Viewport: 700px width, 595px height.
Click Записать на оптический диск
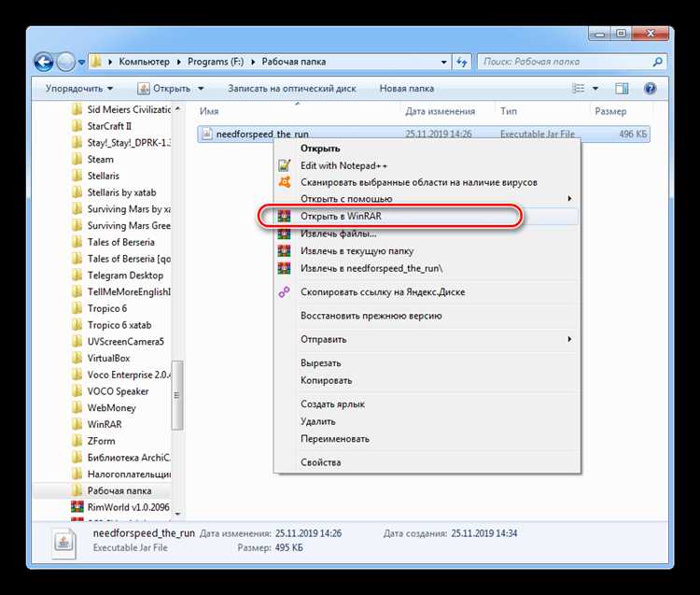pyautogui.click(x=291, y=89)
